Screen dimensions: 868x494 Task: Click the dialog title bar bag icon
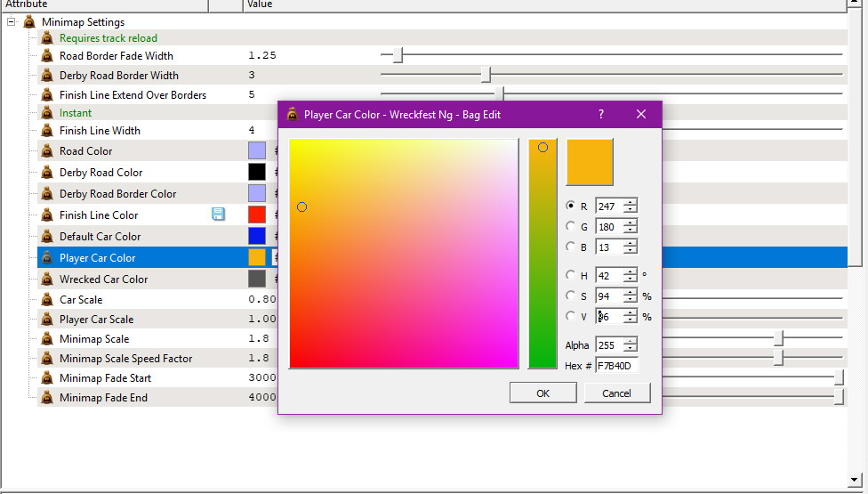(x=293, y=115)
